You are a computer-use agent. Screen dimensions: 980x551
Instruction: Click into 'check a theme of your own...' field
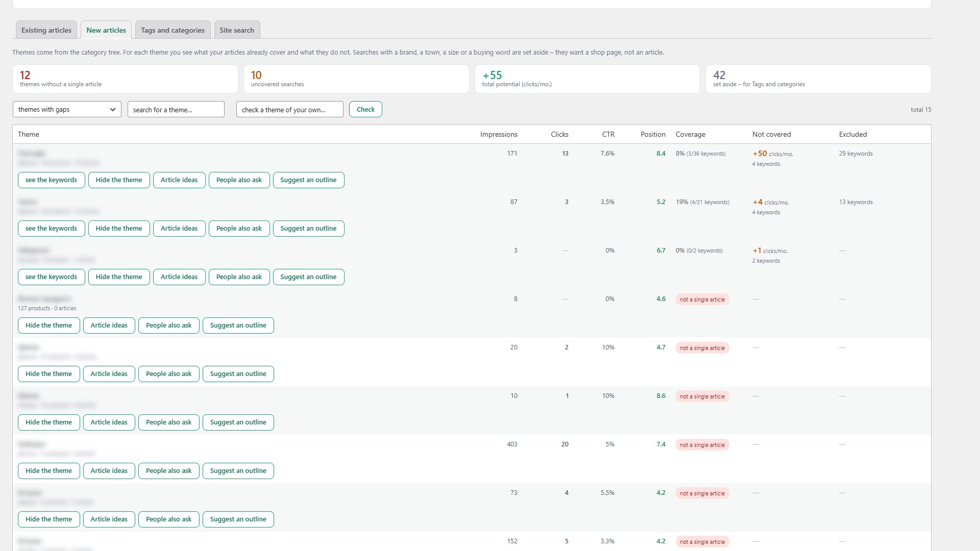pyautogui.click(x=290, y=109)
